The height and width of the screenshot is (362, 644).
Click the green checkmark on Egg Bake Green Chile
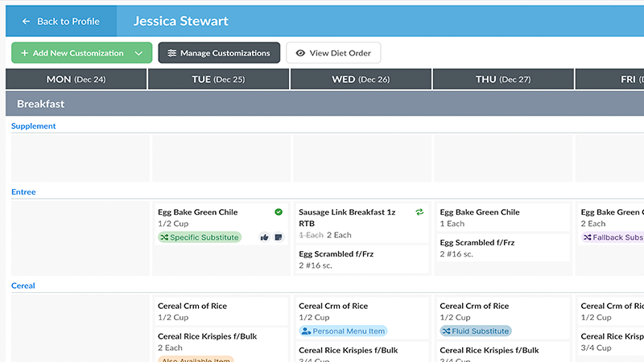tap(279, 212)
